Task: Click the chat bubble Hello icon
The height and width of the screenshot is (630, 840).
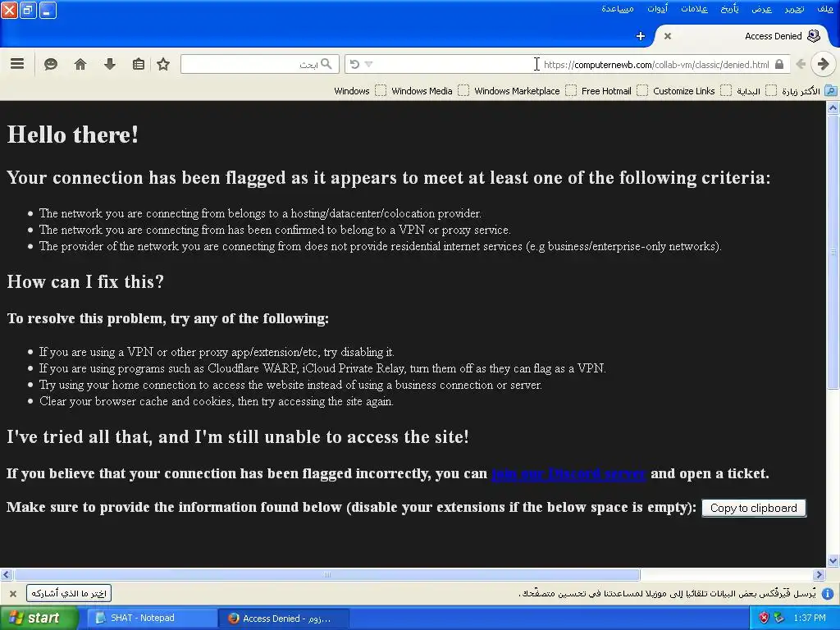Action: 51,64
